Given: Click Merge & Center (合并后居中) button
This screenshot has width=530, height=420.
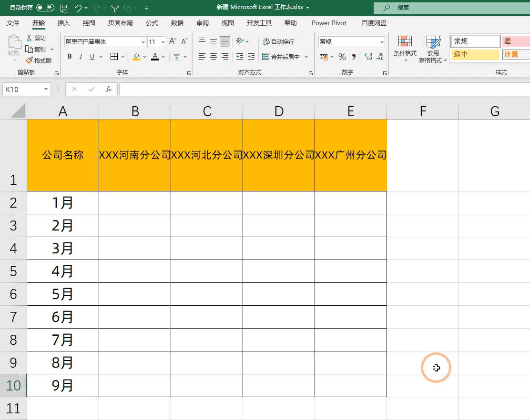Looking at the screenshot, I should pos(281,57).
